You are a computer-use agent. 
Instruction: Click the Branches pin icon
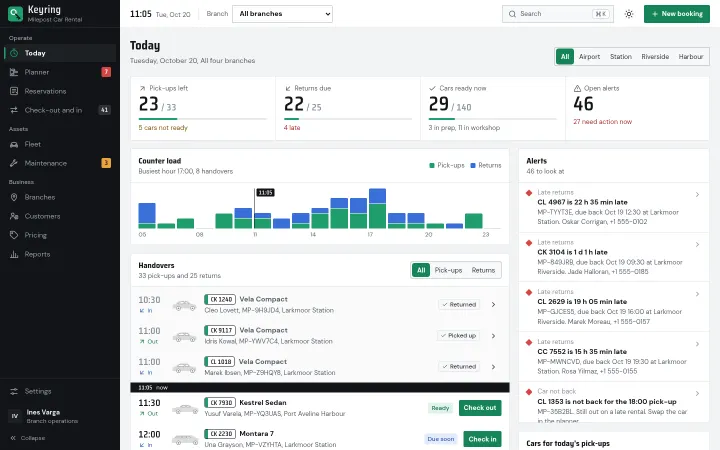pos(14,197)
